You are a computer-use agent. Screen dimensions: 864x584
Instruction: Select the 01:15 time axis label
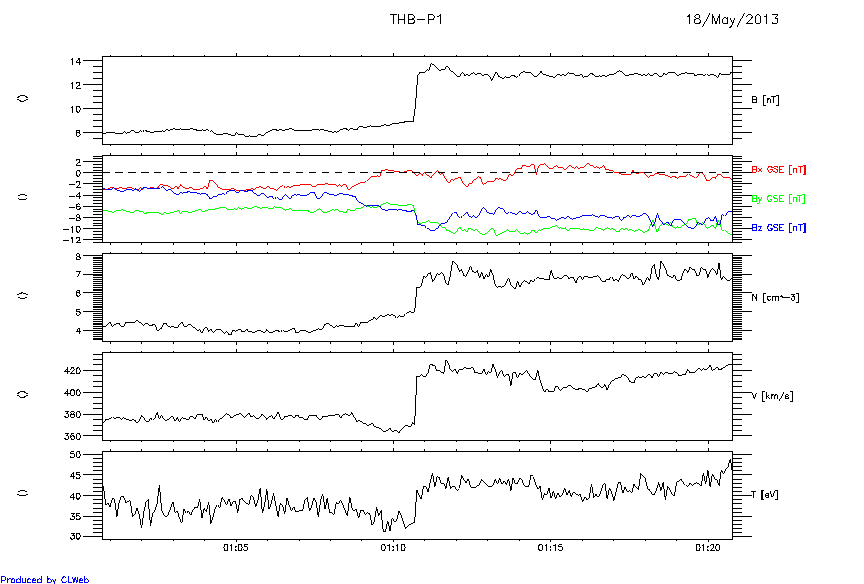pos(550,548)
